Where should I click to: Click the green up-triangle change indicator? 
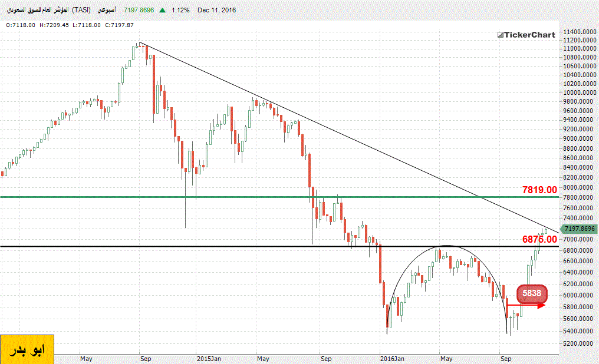(x=162, y=11)
